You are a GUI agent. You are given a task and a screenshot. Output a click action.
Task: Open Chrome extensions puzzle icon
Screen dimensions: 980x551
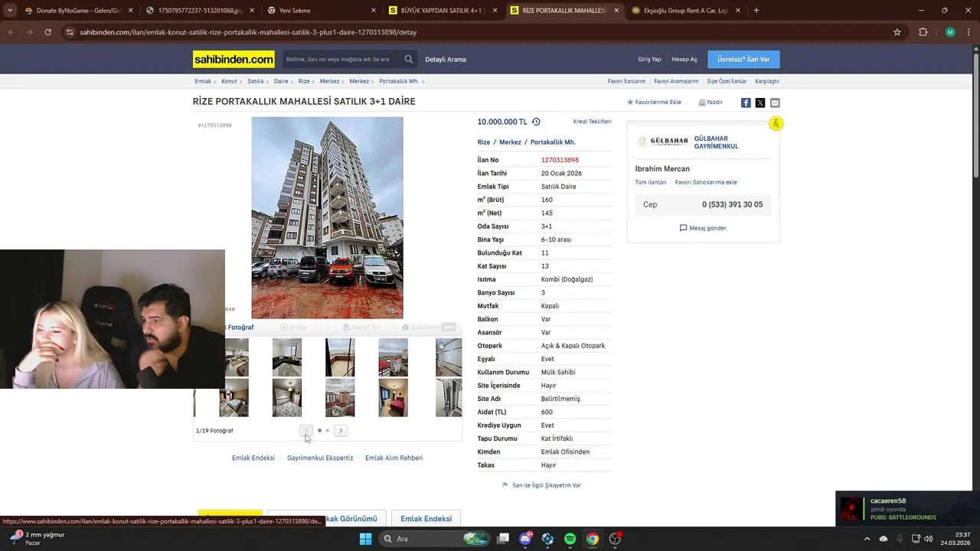(x=923, y=32)
